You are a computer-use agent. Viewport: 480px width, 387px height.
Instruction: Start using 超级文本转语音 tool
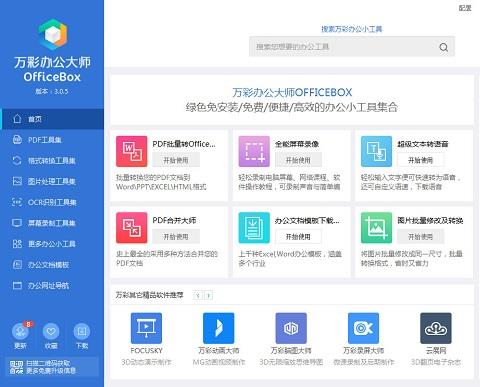(x=421, y=160)
